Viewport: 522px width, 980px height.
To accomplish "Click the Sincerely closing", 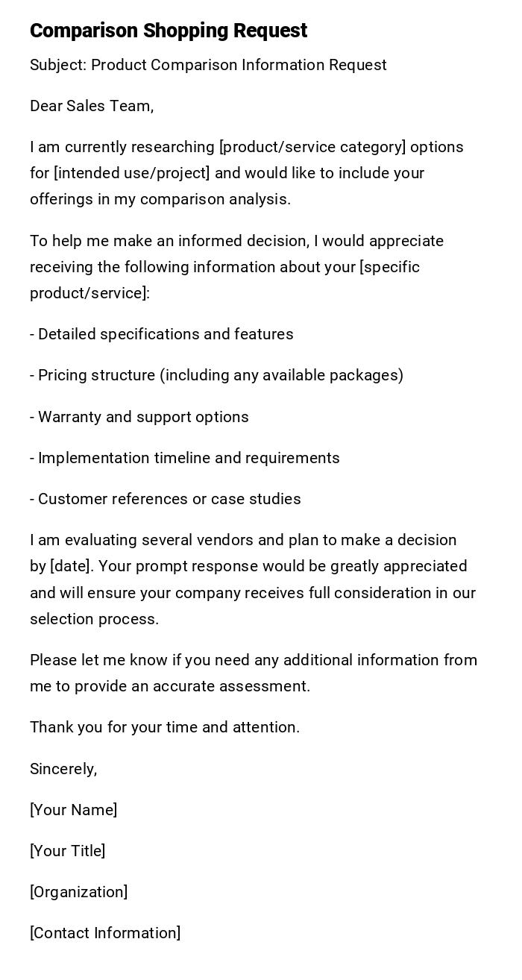I will point(63,769).
